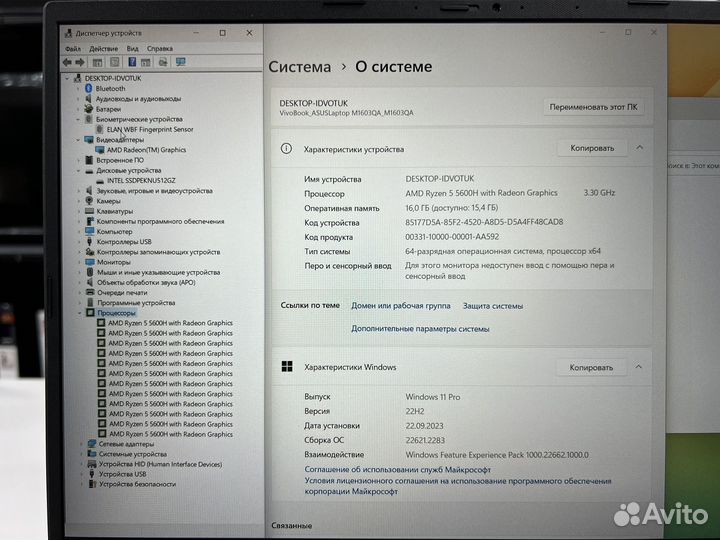Click the Мониторы category icon
Image resolution: width=720 pixels, height=540 pixels.
click(90, 262)
